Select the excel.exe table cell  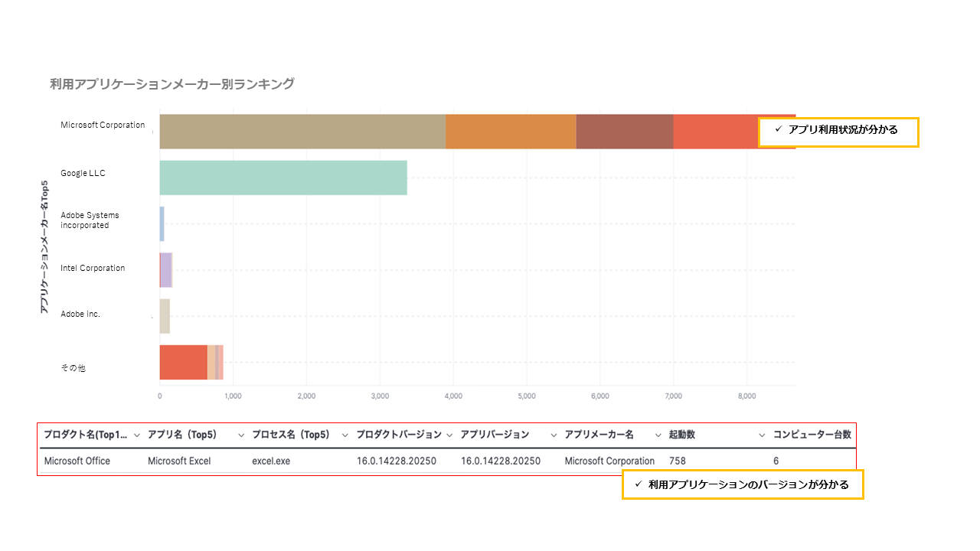point(271,461)
